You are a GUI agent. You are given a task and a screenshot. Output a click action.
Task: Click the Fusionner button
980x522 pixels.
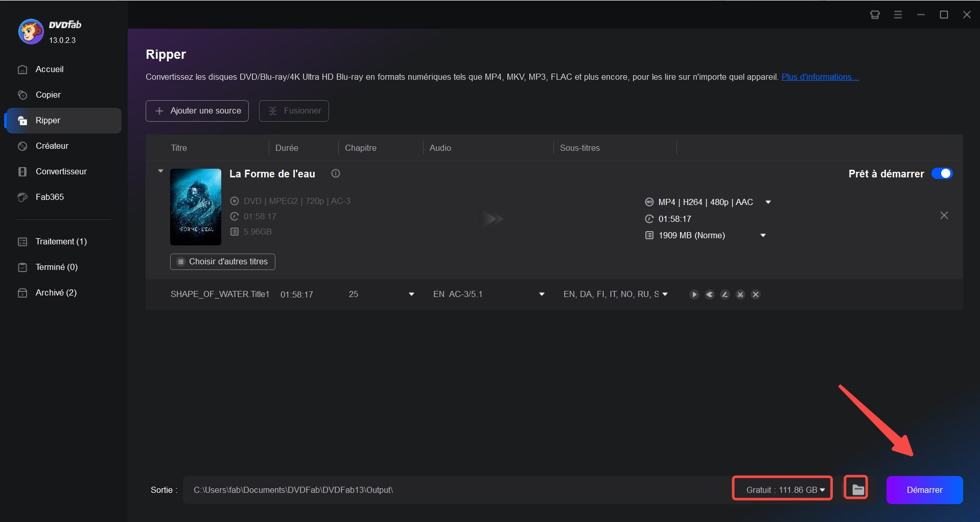point(294,111)
